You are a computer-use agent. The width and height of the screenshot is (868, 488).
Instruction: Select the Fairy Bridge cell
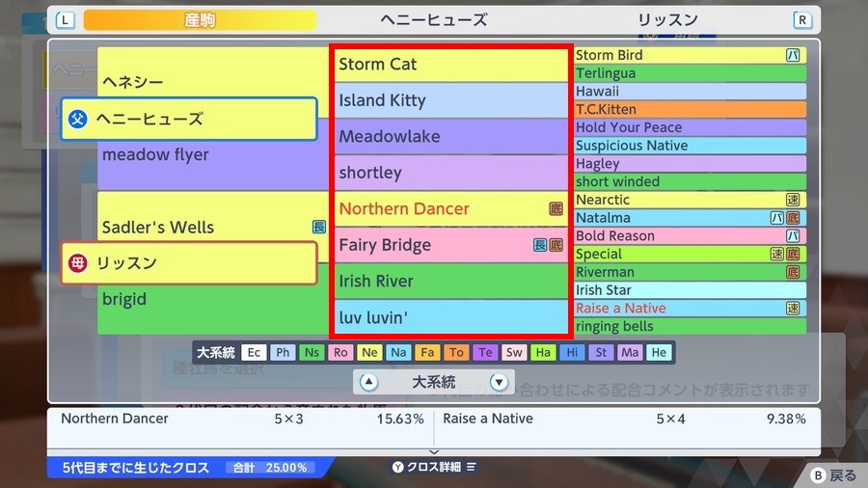pyautogui.click(x=451, y=245)
